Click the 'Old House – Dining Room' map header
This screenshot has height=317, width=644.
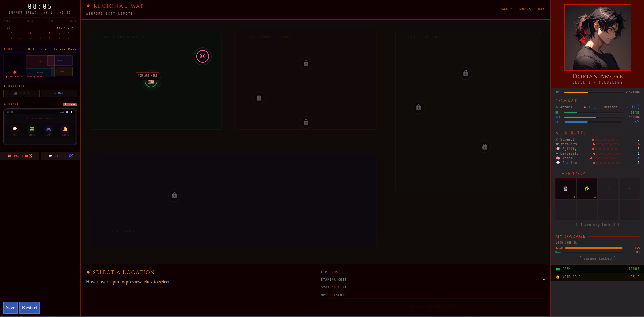[x=52, y=49]
